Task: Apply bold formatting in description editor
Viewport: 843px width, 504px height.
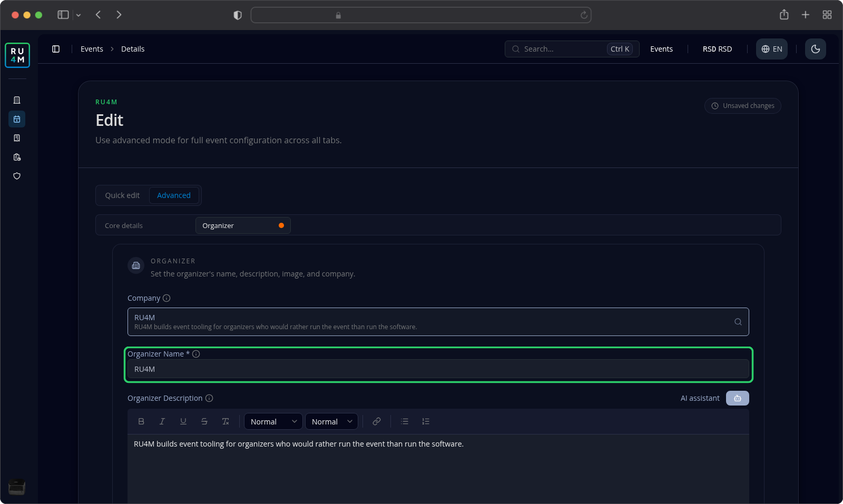Action: (x=141, y=421)
